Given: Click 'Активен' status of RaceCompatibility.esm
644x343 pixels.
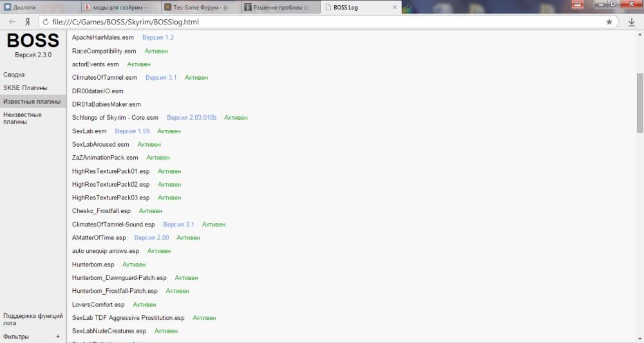Looking at the screenshot, I should click(x=156, y=51).
